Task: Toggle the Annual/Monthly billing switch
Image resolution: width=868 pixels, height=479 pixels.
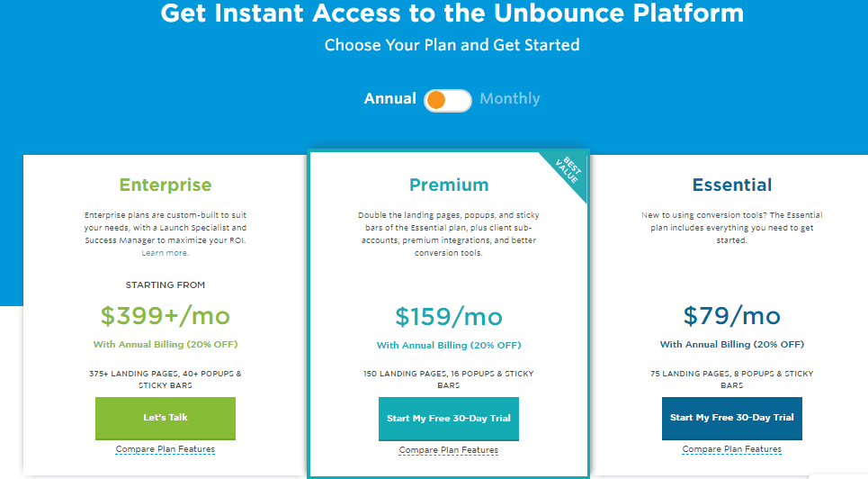Action: click(x=448, y=100)
